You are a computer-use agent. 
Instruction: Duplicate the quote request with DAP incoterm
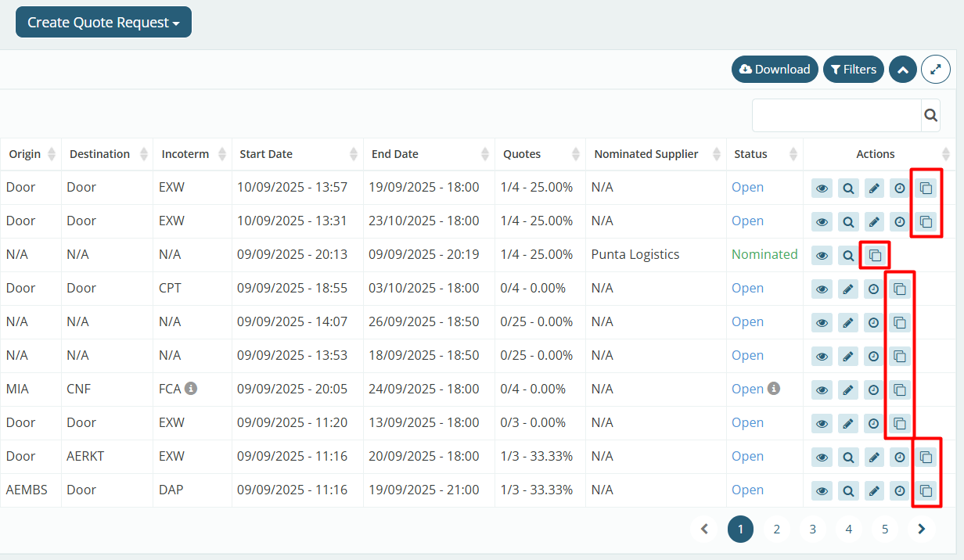[x=926, y=490]
